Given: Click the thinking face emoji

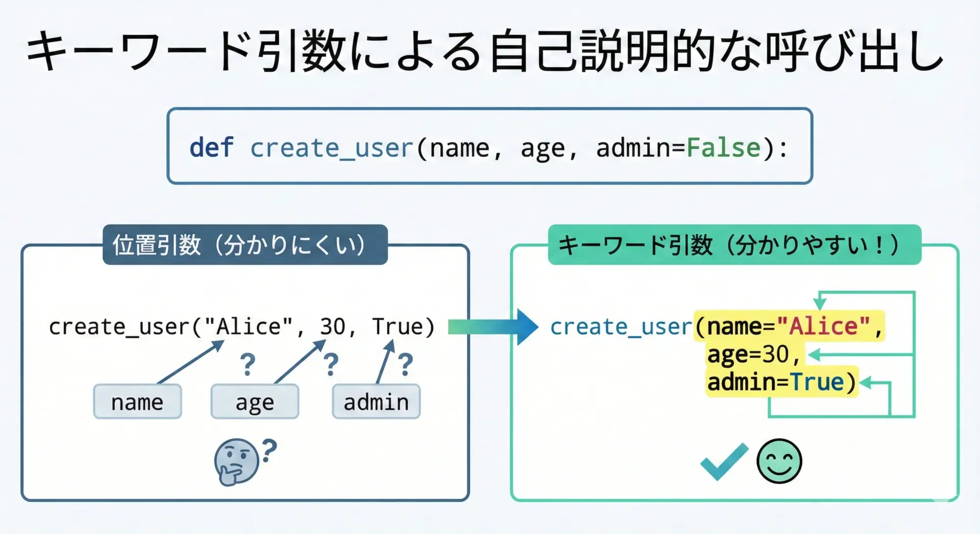Looking at the screenshot, I should (x=236, y=462).
